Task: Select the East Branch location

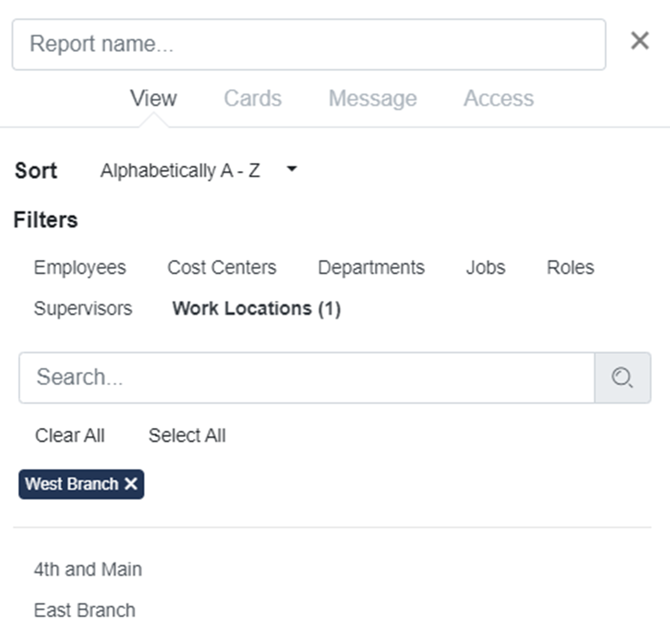Action: click(x=84, y=610)
